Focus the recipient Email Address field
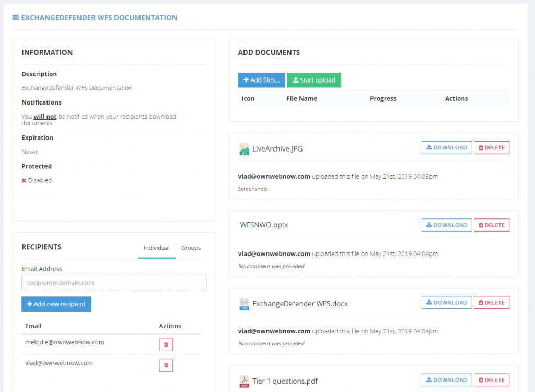The width and height of the screenshot is (535, 392). click(x=114, y=283)
